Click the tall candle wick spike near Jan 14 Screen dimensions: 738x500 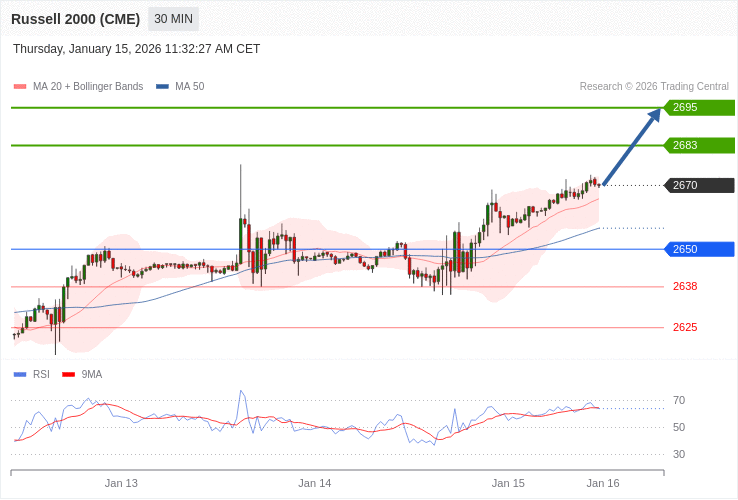241,190
